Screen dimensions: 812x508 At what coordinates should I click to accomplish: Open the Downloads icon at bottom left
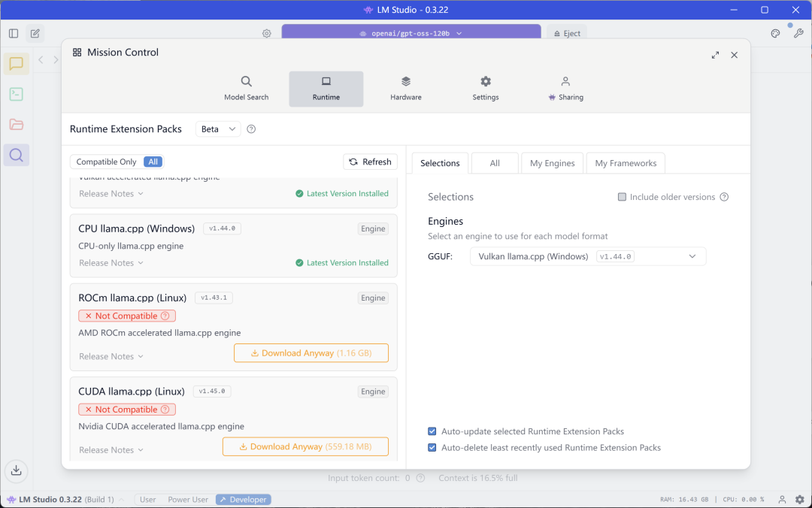(16, 471)
